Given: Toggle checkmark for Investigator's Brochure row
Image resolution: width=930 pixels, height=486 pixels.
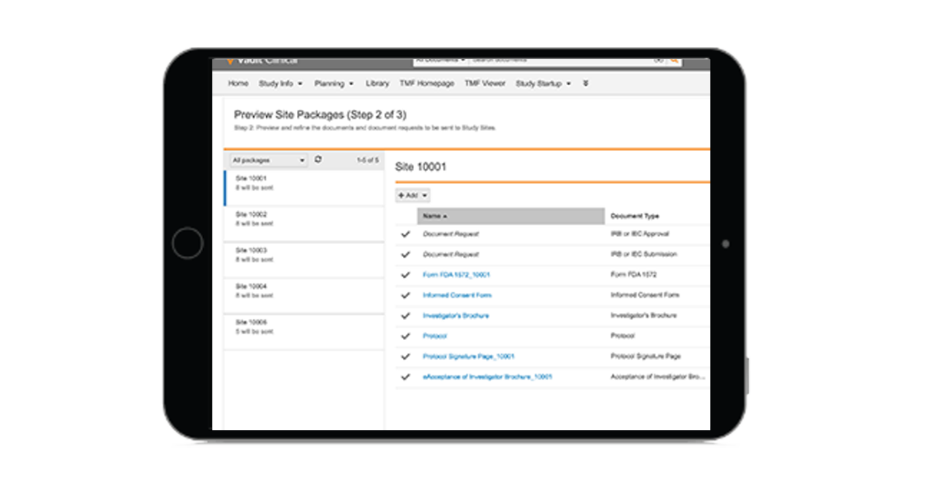Looking at the screenshot, I should coord(405,316).
